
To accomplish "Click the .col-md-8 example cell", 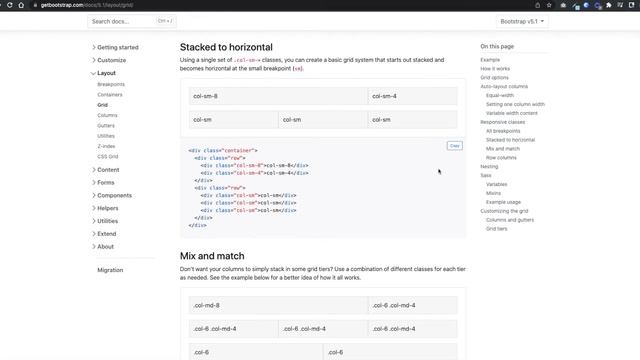I will pyautogui.click(x=278, y=305).
